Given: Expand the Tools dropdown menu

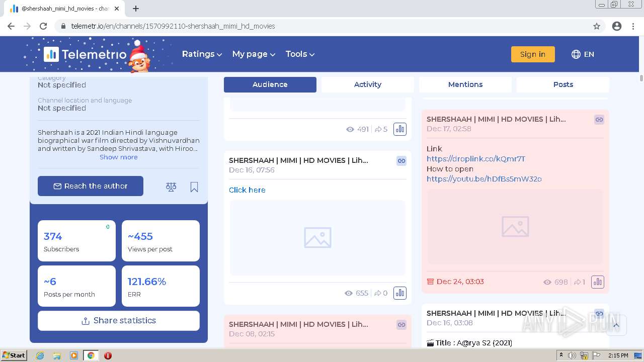Looking at the screenshot, I should (x=300, y=54).
